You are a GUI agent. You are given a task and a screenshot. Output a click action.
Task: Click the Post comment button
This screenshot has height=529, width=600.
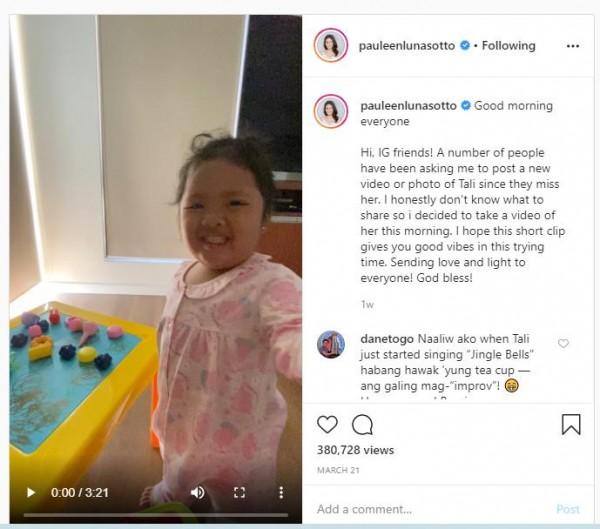click(x=568, y=509)
